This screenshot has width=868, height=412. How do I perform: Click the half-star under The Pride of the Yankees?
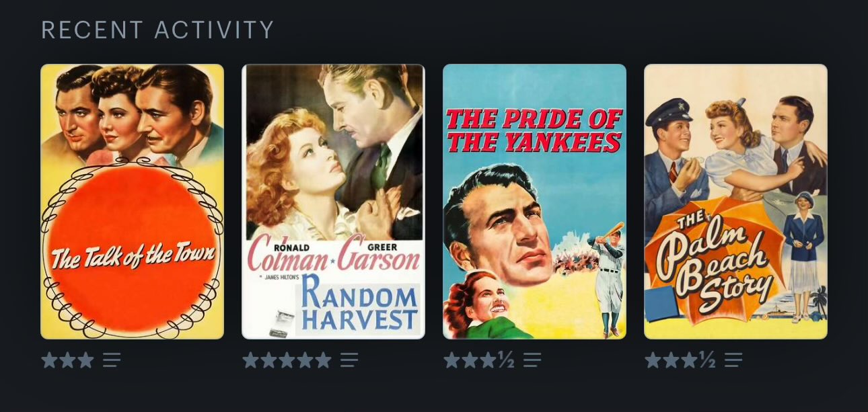point(506,361)
